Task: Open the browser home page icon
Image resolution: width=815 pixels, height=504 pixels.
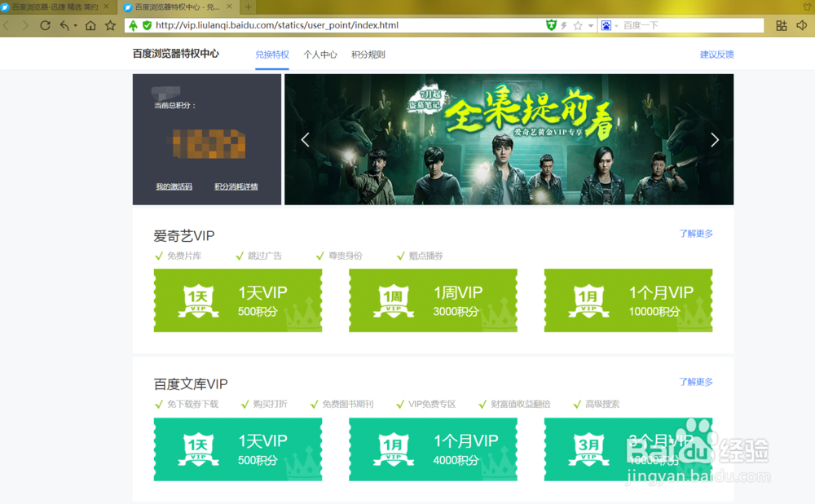Action: [90, 25]
